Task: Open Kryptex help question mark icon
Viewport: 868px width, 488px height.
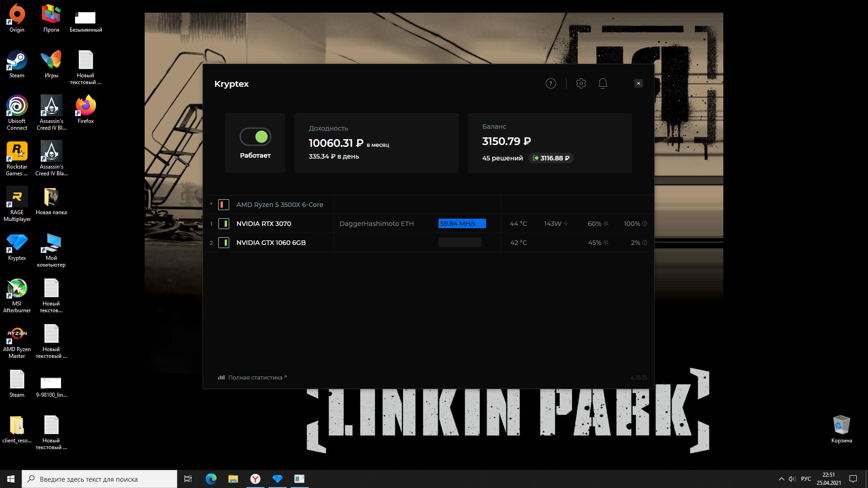Action: (x=551, y=84)
